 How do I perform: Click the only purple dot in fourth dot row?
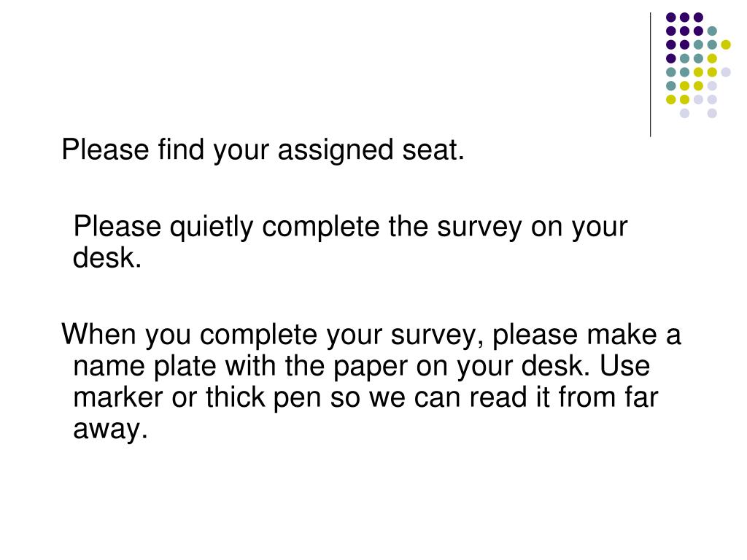(x=671, y=58)
